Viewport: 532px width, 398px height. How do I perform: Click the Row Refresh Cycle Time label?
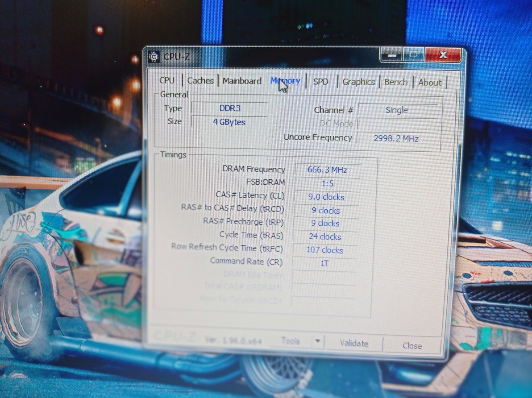(227, 247)
